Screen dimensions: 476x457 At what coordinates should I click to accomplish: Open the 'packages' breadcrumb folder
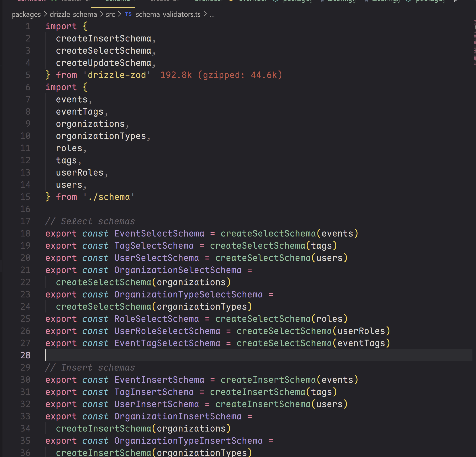point(26,15)
